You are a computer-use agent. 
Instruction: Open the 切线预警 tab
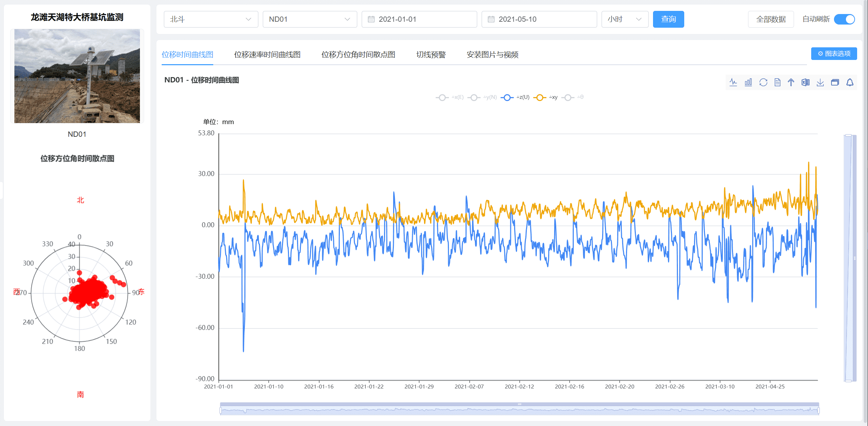click(x=431, y=55)
